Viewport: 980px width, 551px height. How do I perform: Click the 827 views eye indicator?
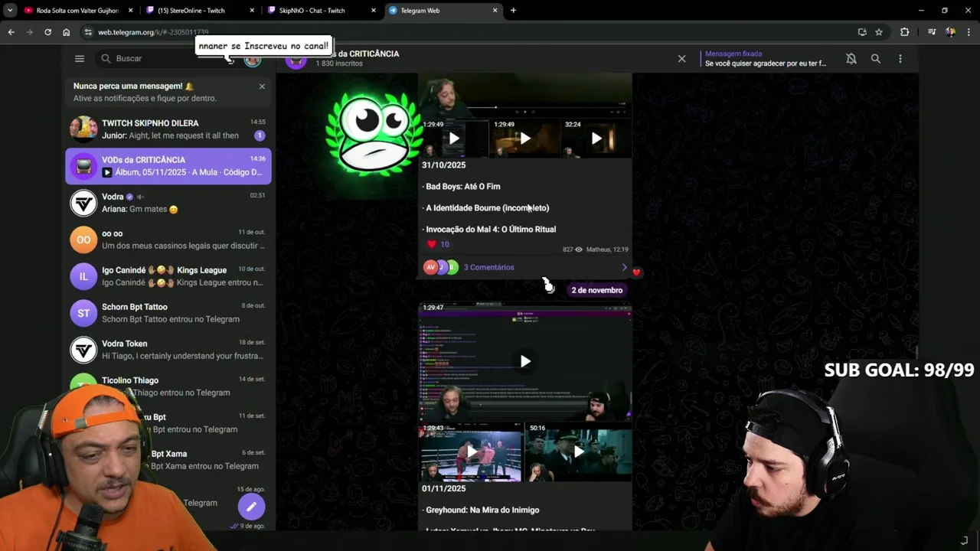[573, 249]
